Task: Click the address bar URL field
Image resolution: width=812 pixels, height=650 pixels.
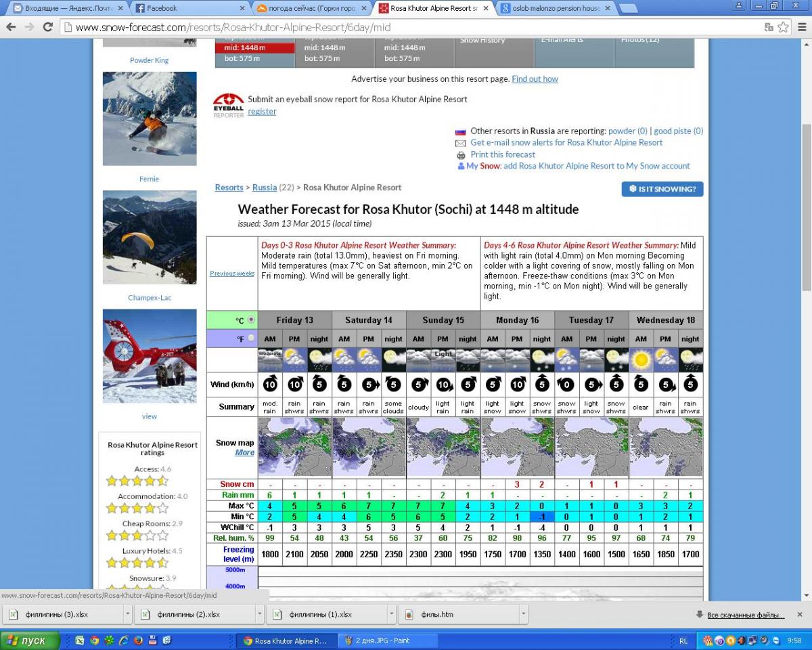Action: tap(406, 27)
